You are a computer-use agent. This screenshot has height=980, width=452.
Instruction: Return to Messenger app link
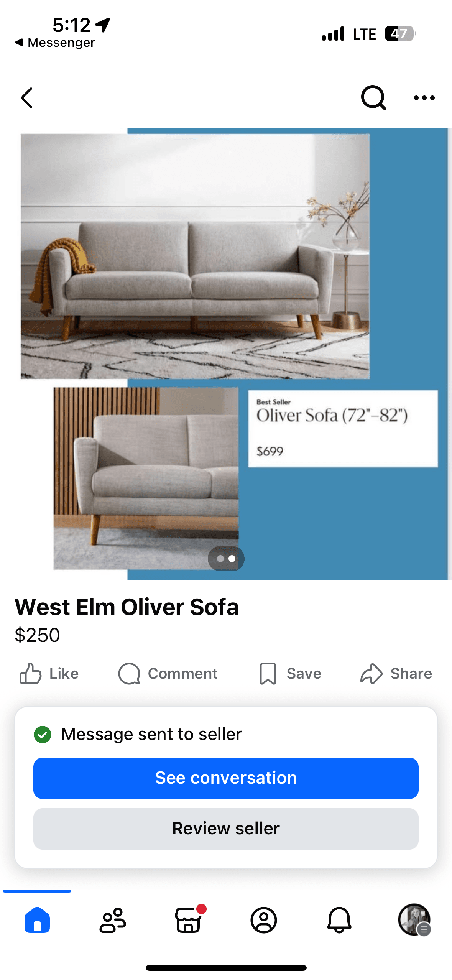click(55, 43)
